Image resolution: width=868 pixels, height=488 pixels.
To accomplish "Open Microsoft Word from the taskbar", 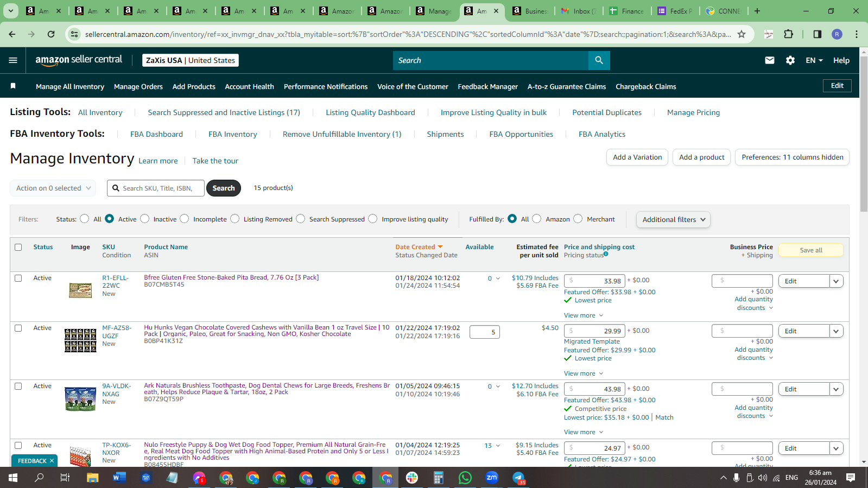I will tap(119, 478).
